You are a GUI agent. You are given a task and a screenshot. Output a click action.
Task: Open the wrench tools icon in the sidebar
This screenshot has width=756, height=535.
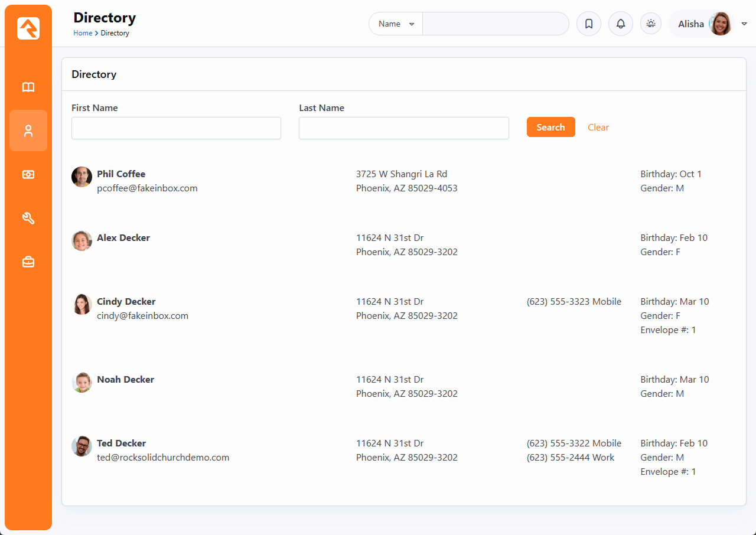(x=28, y=218)
